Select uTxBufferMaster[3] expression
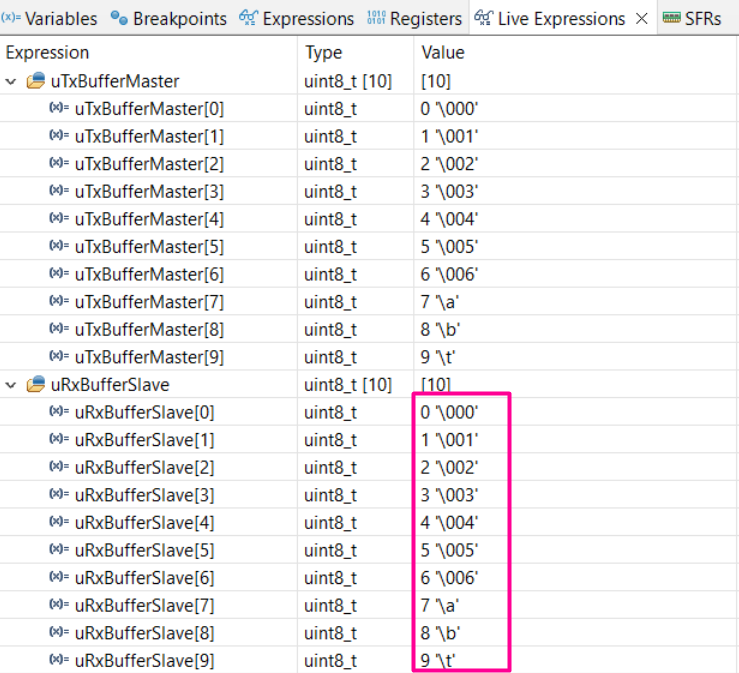This screenshot has width=739, height=673. coord(149,192)
